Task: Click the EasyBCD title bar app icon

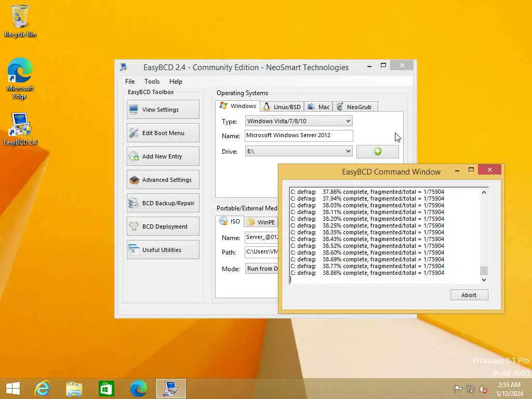Action: (x=124, y=67)
